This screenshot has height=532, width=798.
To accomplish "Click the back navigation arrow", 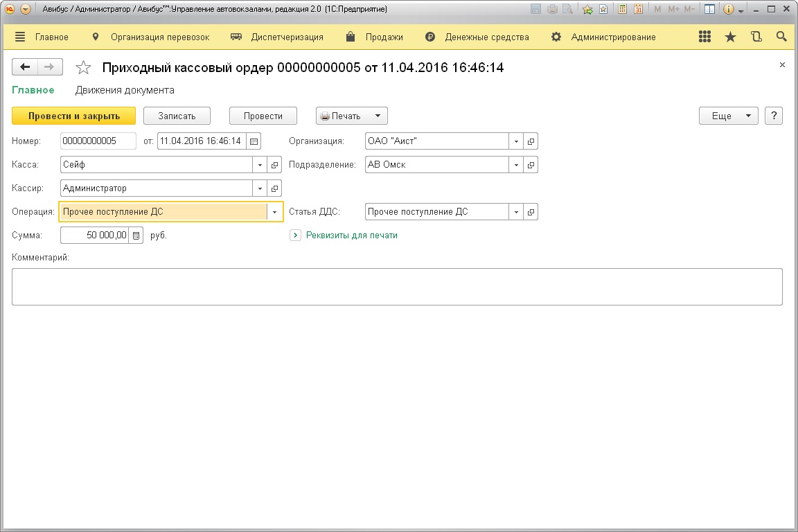I will coord(26,67).
